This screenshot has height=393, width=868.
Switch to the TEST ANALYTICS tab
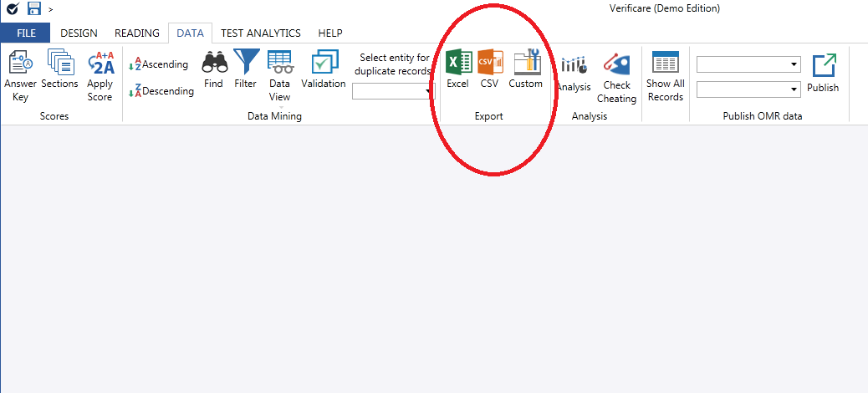click(x=261, y=33)
